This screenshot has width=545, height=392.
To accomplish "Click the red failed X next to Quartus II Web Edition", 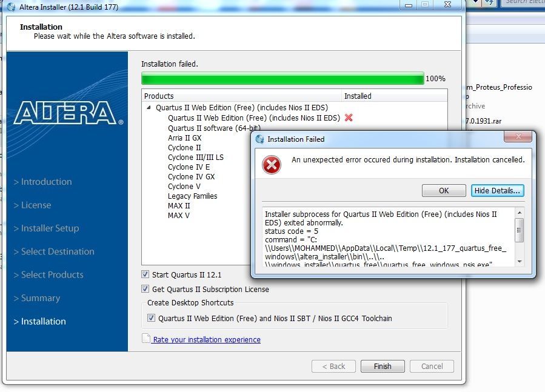I will (349, 118).
